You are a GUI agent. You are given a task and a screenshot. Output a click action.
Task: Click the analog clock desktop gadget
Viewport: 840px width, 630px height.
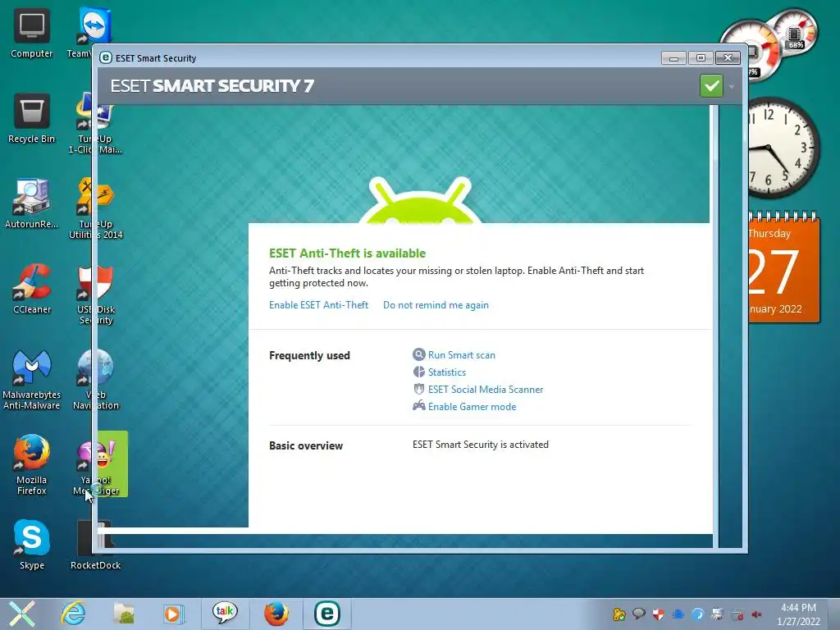point(783,148)
